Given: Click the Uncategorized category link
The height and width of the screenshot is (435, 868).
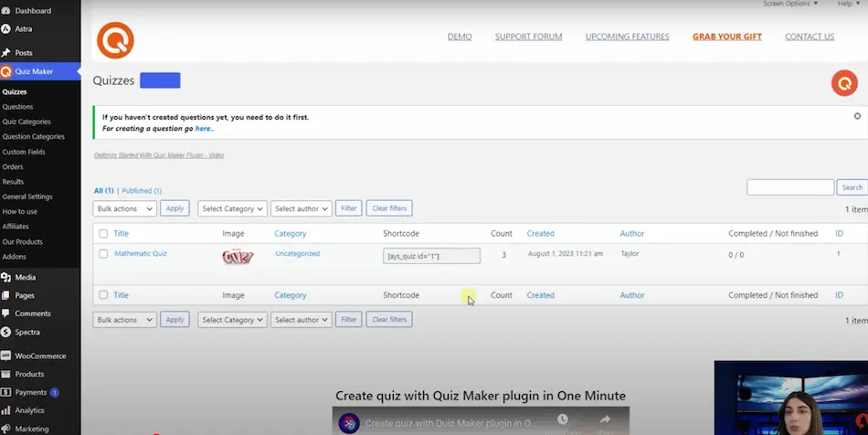Looking at the screenshot, I should tap(297, 253).
